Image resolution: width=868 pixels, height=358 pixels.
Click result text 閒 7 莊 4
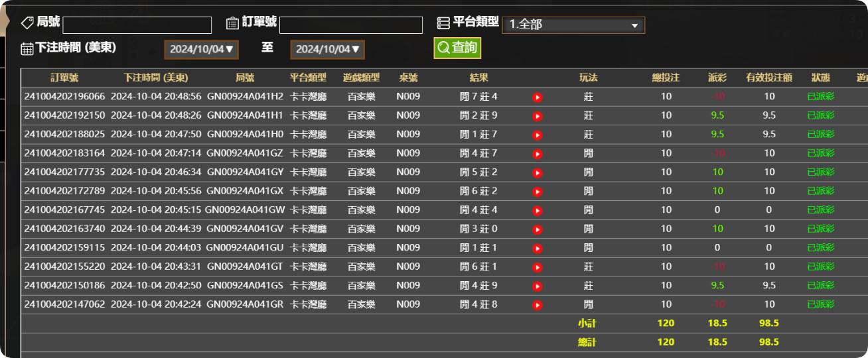click(x=478, y=97)
